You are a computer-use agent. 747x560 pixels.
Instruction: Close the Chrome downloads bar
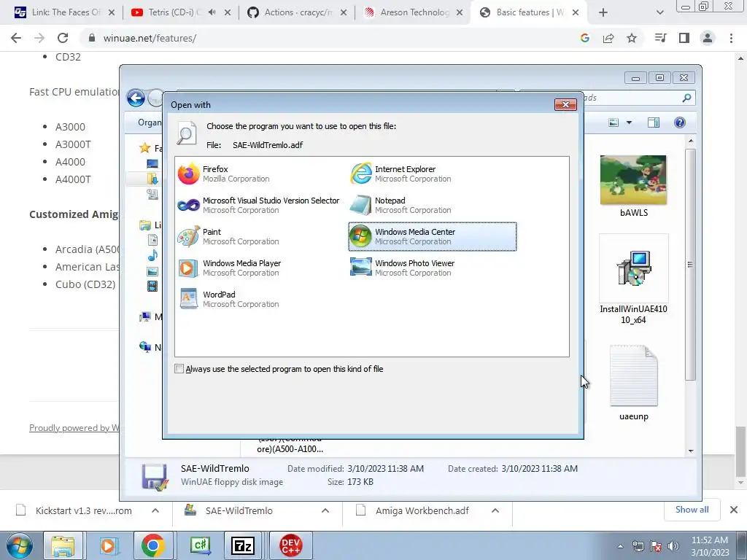click(x=734, y=510)
